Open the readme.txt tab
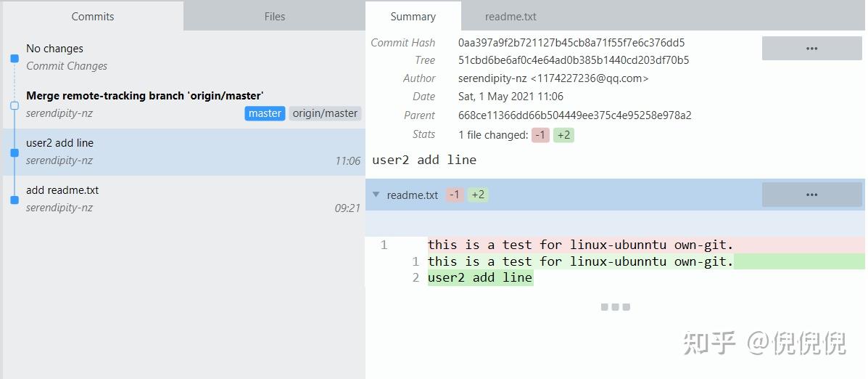868x379 pixels. 511,16
